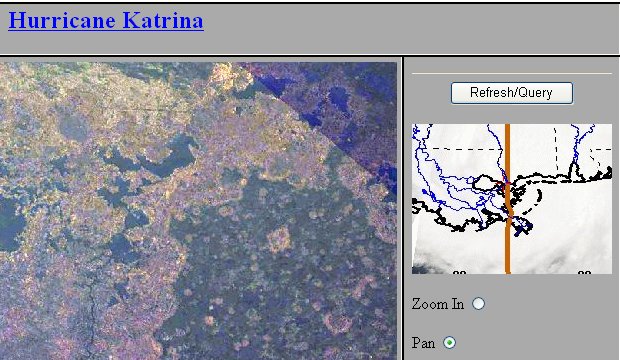Click the pink ring-shaped patch in satellite image
This screenshot has height=360, width=620.
[338, 323]
